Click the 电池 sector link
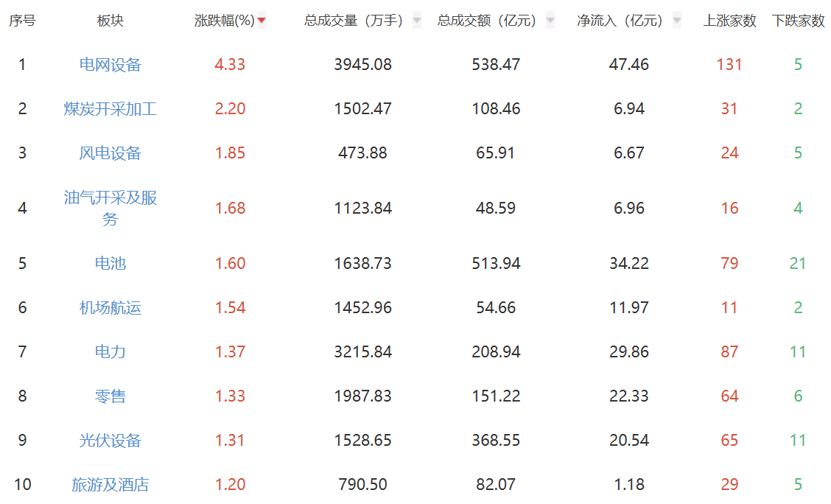Screen dimensions: 831x504 [x=111, y=264]
